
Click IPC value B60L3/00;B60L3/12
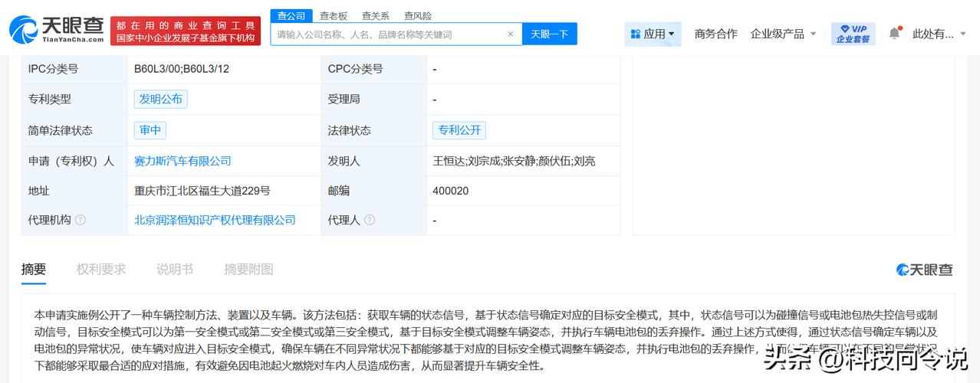182,69
